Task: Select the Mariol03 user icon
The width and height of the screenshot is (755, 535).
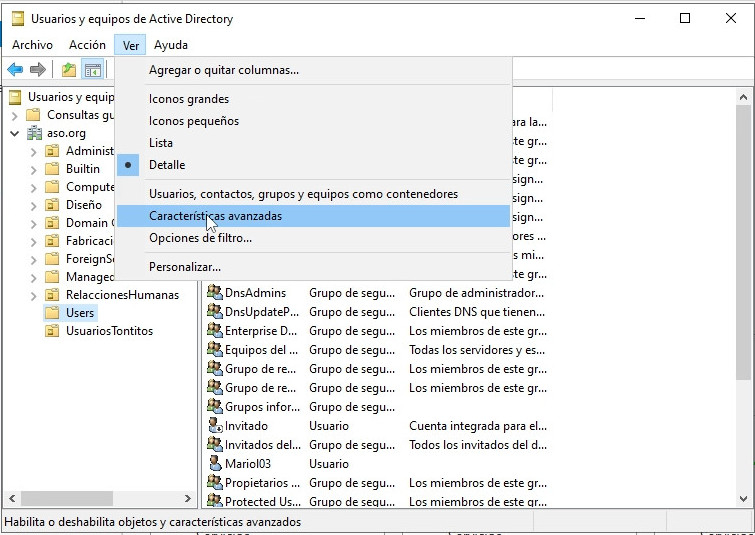Action: click(x=214, y=464)
